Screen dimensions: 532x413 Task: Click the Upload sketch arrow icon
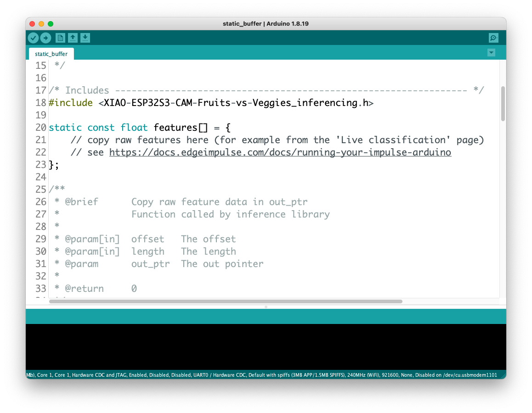(x=46, y=38)
